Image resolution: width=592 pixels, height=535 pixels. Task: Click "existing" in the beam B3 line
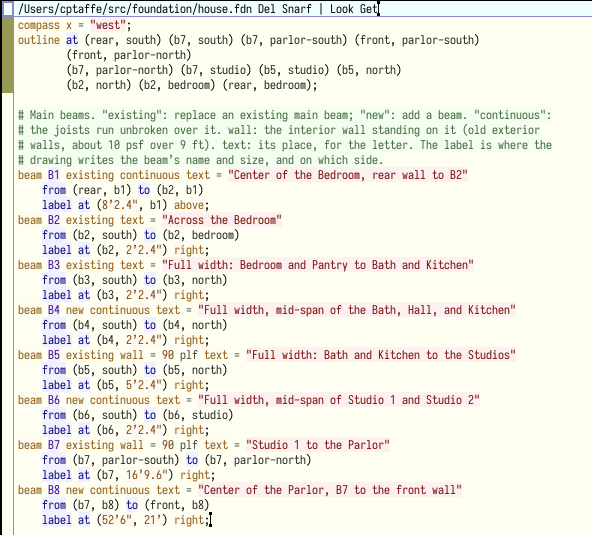pos(90,265)
